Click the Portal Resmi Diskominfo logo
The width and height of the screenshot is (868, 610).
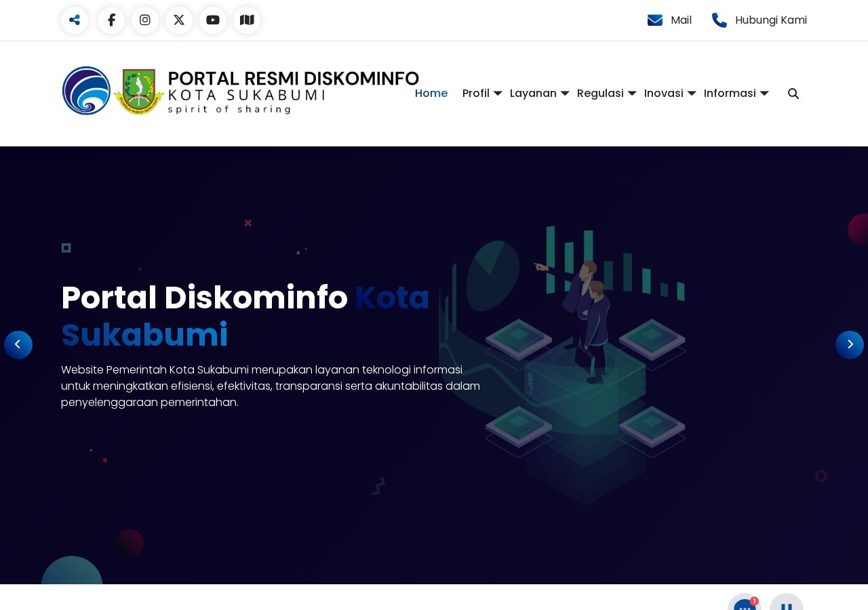241,91
